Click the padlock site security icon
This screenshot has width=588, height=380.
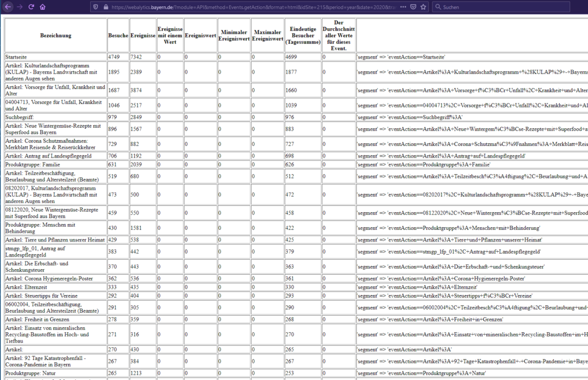point(106,7)
